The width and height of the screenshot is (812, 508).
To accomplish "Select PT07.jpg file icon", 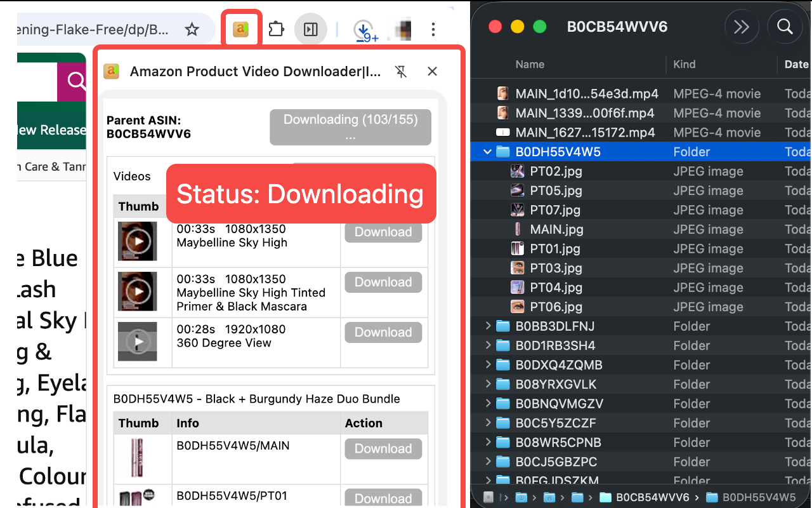I will (x=518, y=210).
